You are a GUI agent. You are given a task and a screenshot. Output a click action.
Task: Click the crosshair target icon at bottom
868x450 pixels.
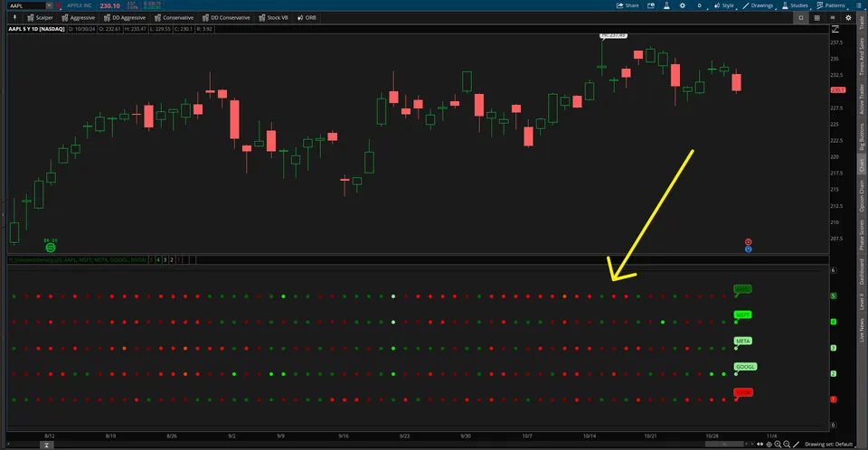coord(769,445)
